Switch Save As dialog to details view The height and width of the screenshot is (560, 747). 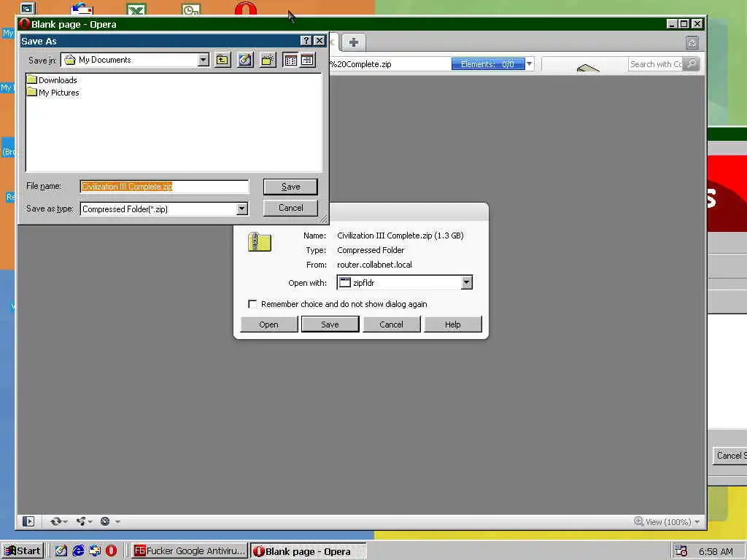coord(307,60)
